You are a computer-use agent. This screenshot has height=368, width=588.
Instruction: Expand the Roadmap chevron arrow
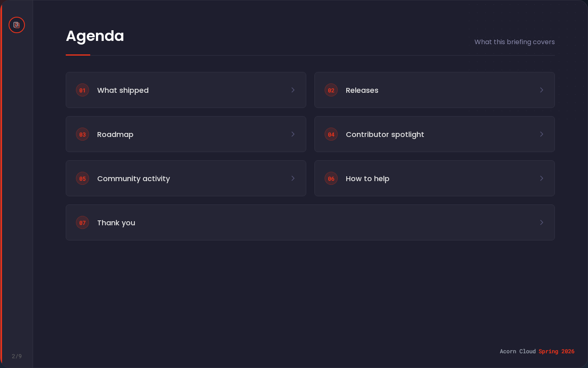tap(293, 134)
